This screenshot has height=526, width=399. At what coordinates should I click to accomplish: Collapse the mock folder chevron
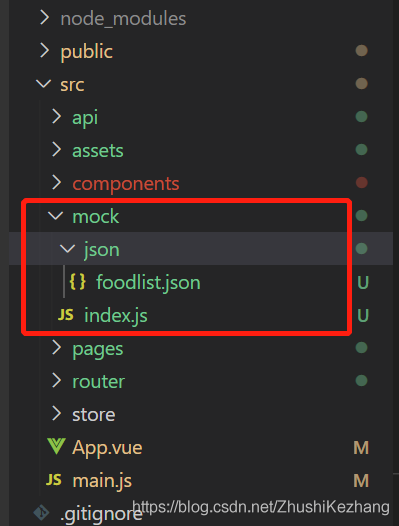coord(55,215)
